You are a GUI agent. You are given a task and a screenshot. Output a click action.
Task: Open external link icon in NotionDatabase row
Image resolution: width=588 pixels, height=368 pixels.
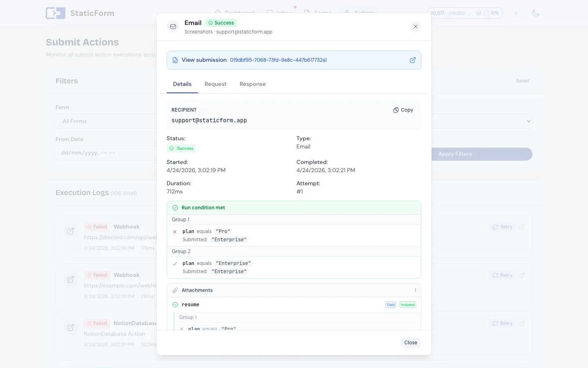[522, 323]
